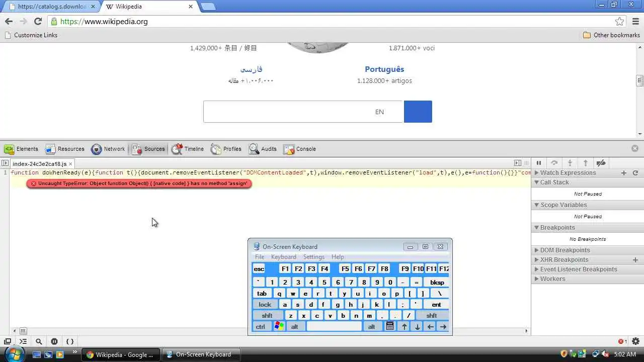Undock DevTools into separate window
The width and height of the screenshot is (644, 362).
[x=8, y=341]
